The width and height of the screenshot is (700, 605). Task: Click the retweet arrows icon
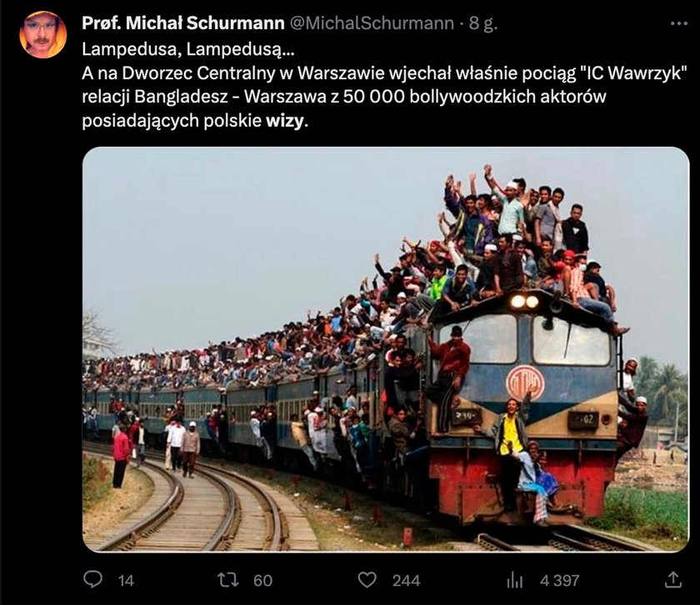tap(227, 579)
